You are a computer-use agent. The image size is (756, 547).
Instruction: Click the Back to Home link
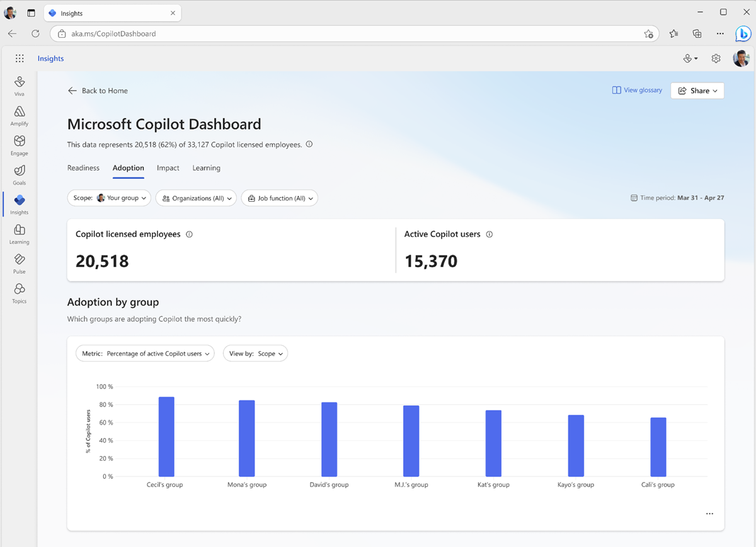(x=98, y=91)
